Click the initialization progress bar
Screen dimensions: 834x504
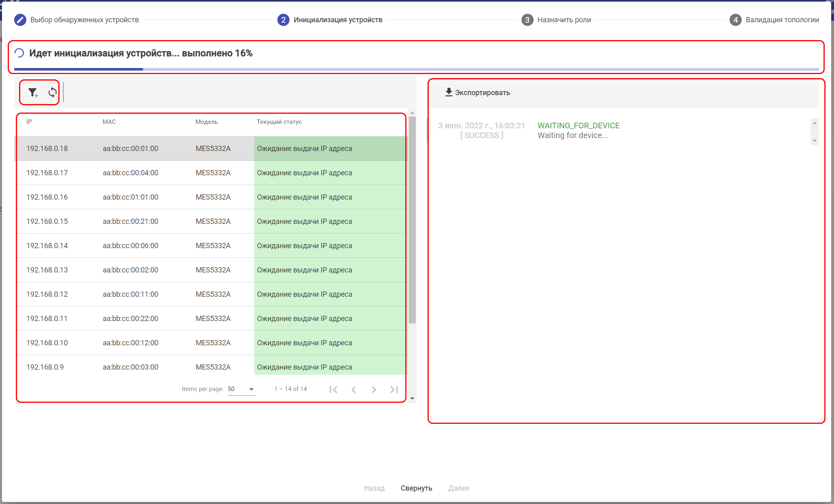(416, 69)
